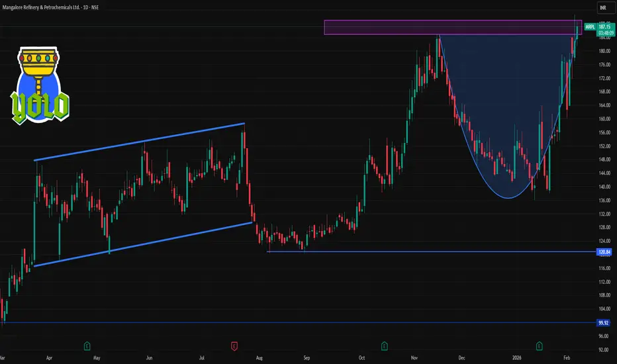617x364 pixels.
Task: Click the earnings marker between October and November
Action: [x=385, y=346]
